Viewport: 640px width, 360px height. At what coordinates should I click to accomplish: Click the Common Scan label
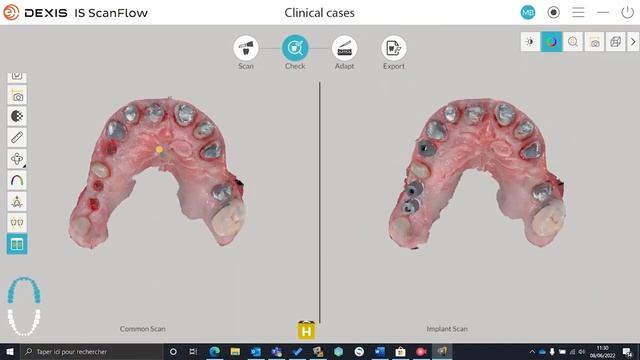pos(142,329)
